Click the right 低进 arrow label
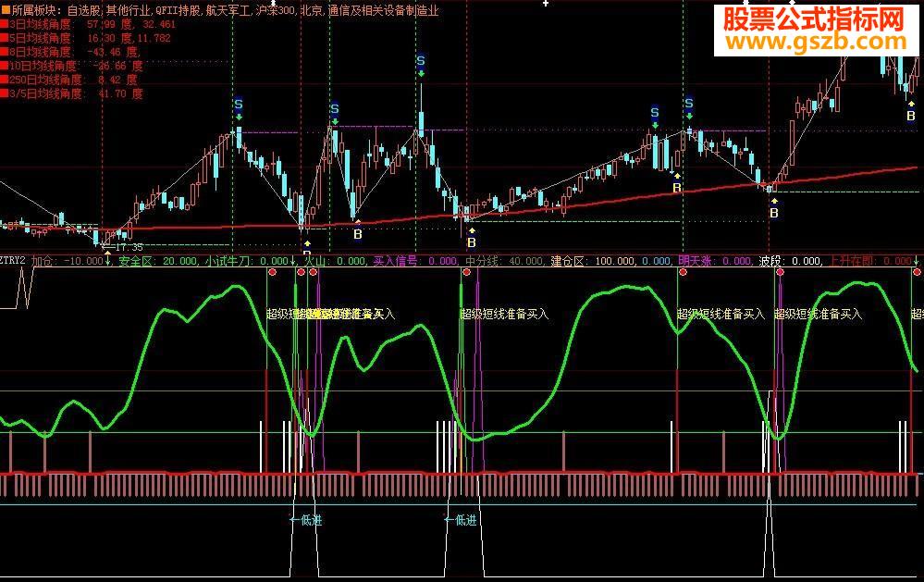Screen dimensions: 924x582 point(461,520)
